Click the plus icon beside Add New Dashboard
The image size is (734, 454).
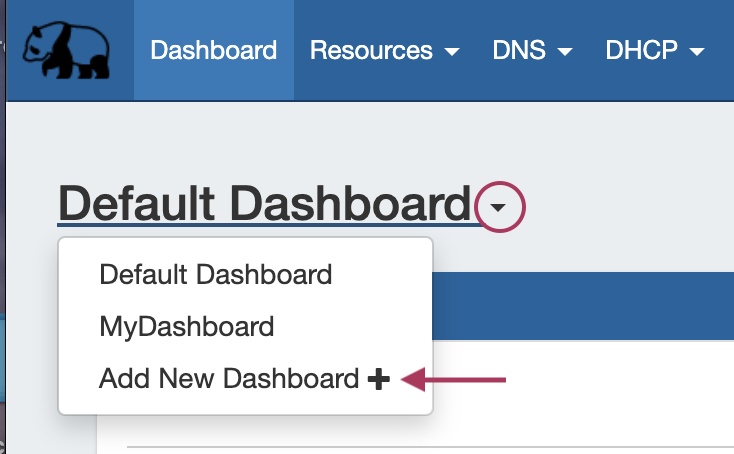[378, 379]
